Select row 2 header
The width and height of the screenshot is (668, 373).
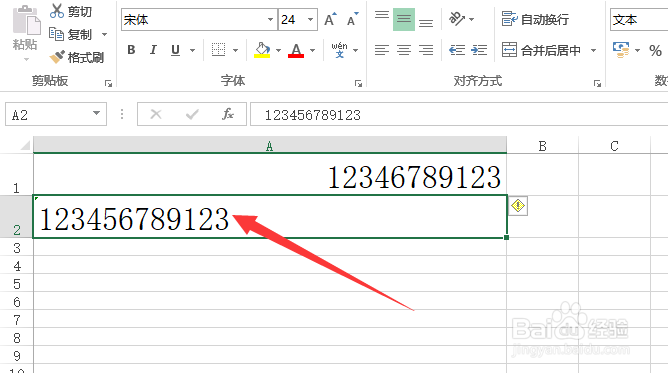tap(16, 216)
